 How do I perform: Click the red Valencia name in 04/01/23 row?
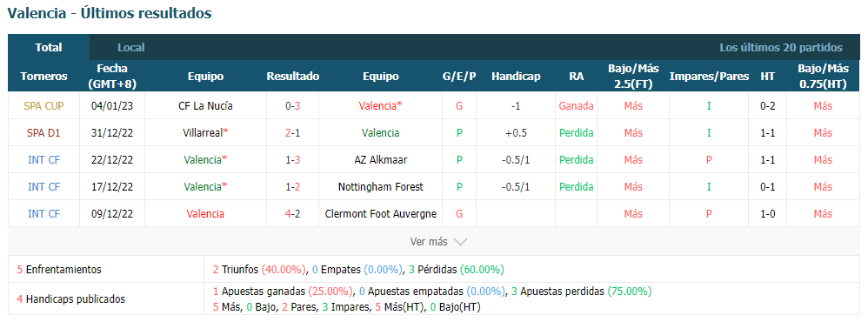click(x=378, y=106)
